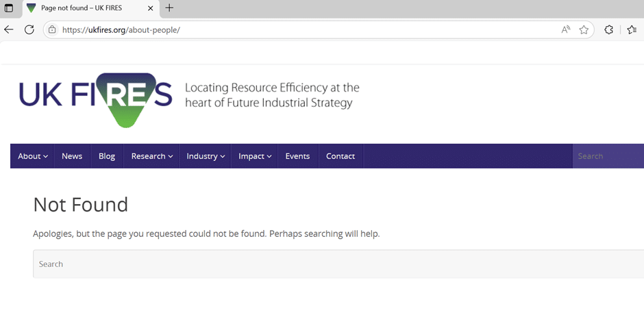
Task: Activate the Read aloud icon
Action: coord(565,29)
